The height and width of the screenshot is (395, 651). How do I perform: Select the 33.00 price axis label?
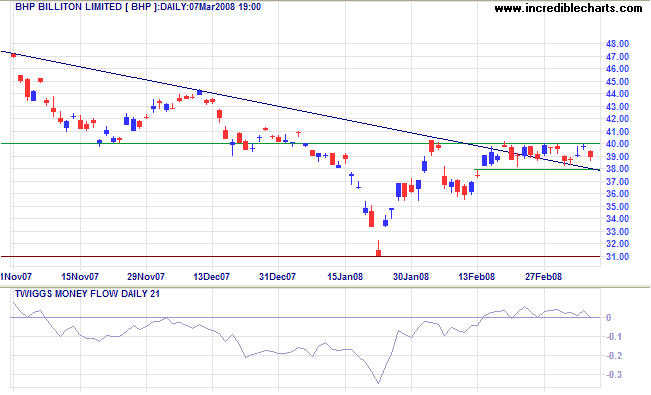[x=617, y=232]
